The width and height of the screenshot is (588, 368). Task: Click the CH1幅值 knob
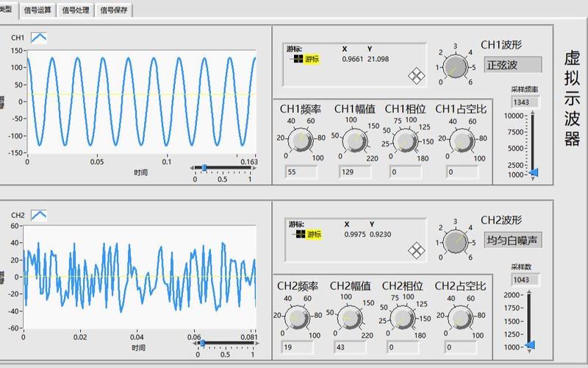point(355,141)
